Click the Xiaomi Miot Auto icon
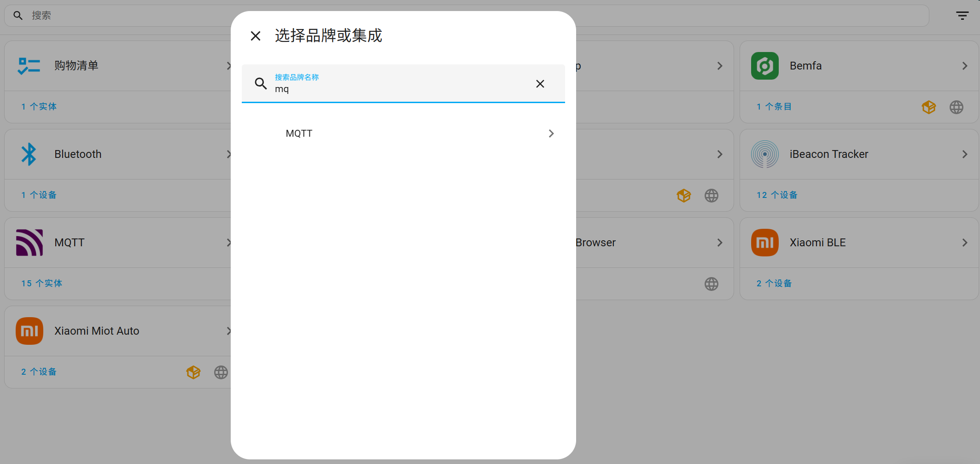Viewport: 980px width, 464px height. (x=29, y=331)
